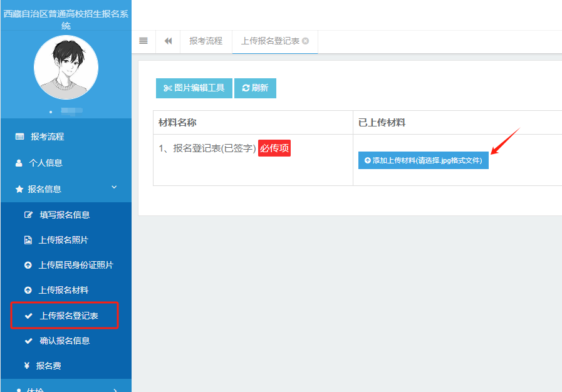Screen dimensions: 562x392
Task: Select the 报考流程 sidebar icon
Action: pyautogui.click(x=19, y=136)
